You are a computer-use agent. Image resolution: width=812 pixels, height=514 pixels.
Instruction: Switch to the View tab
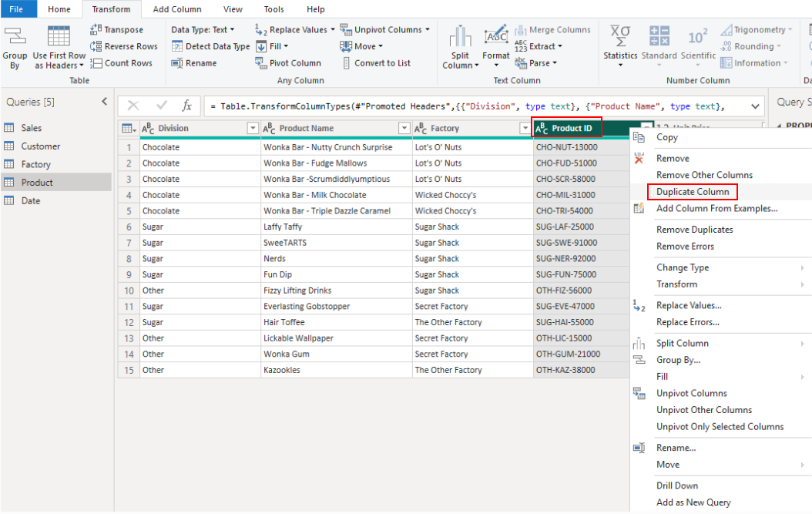pyautogui.click(x=233, y=8)
